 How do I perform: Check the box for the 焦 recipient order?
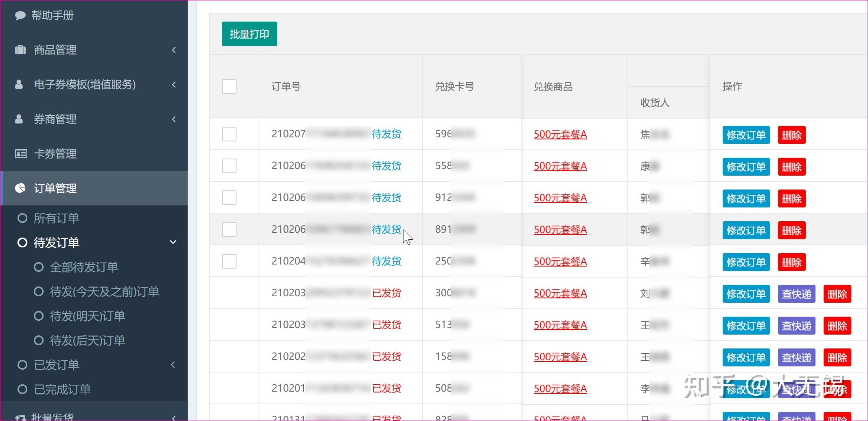point(229,134)
